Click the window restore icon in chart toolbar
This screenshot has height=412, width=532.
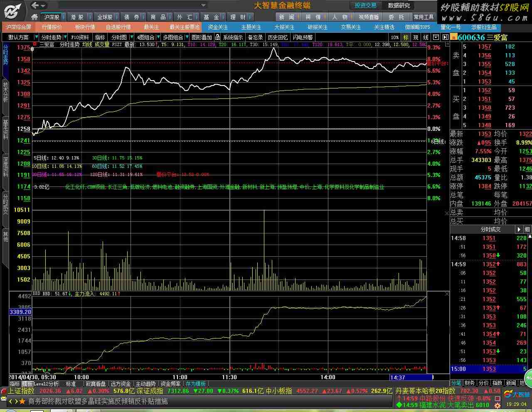(x=436, y=37)
